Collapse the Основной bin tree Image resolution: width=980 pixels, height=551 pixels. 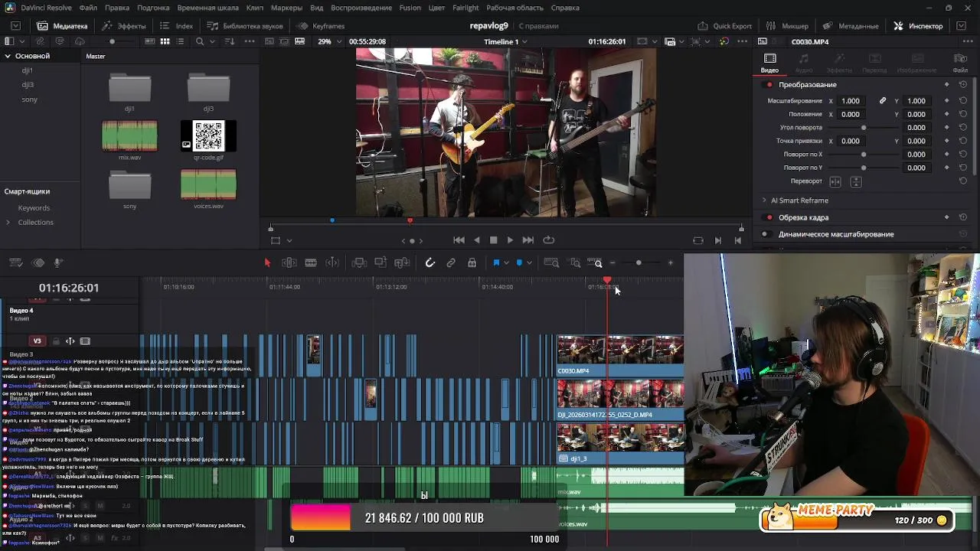8,56
